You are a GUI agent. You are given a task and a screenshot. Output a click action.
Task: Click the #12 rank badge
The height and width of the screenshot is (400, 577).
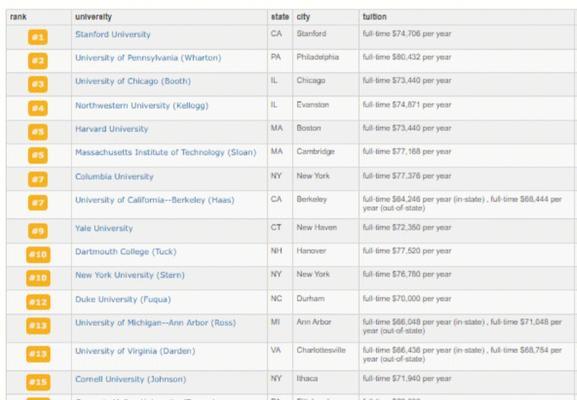[x=38, y=302]
